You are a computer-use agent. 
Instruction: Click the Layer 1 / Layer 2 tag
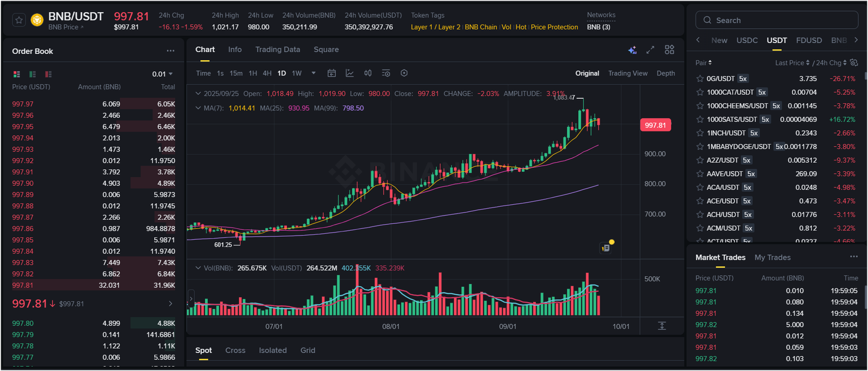click(436, 27)
